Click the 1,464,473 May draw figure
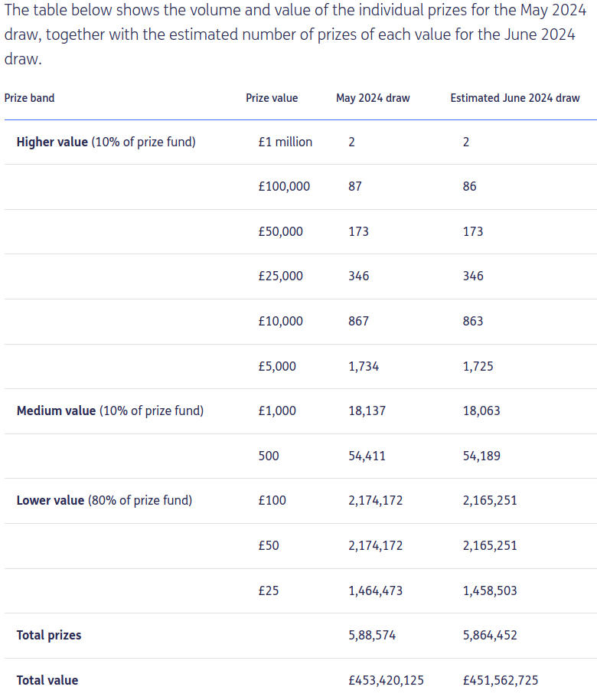The height and width of the screenshot is (700, 597). (x=376, y=590)
